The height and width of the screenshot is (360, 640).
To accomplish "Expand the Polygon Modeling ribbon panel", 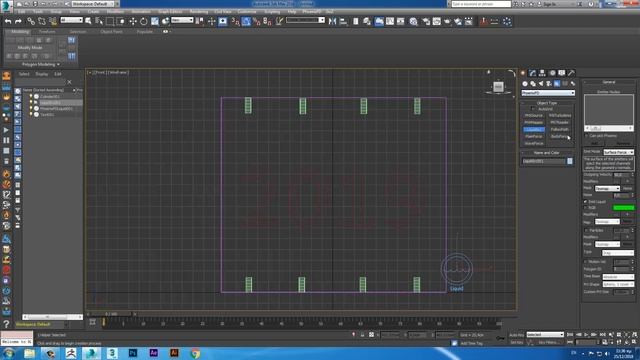I will coord(40,64).
